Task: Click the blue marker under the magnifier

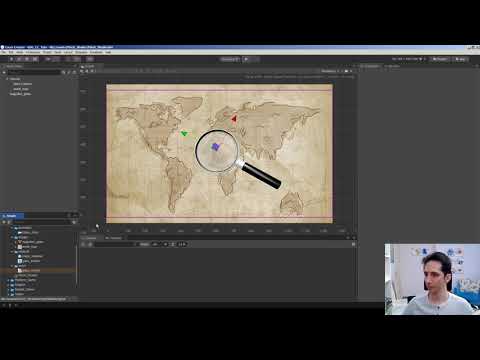Action: 216,147
